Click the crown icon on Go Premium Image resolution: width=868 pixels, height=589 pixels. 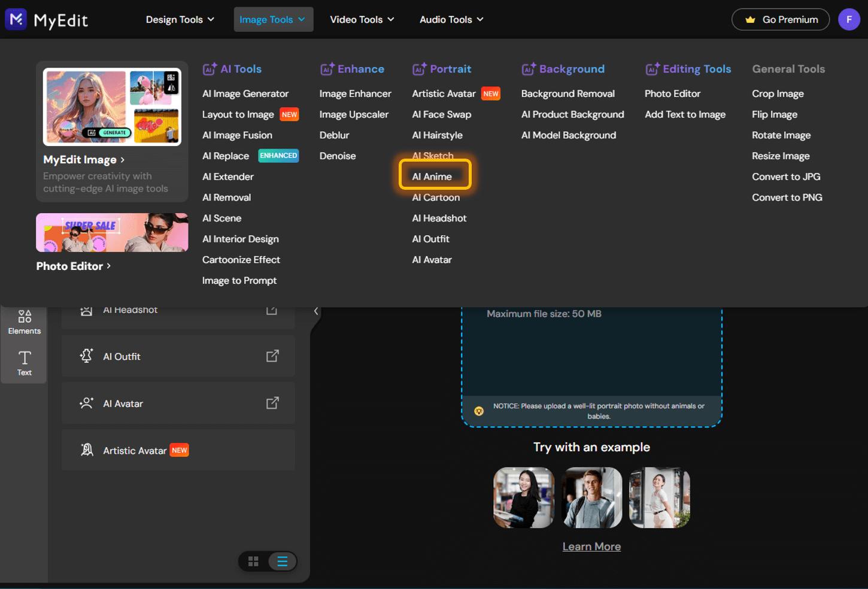tap(750, 20)
